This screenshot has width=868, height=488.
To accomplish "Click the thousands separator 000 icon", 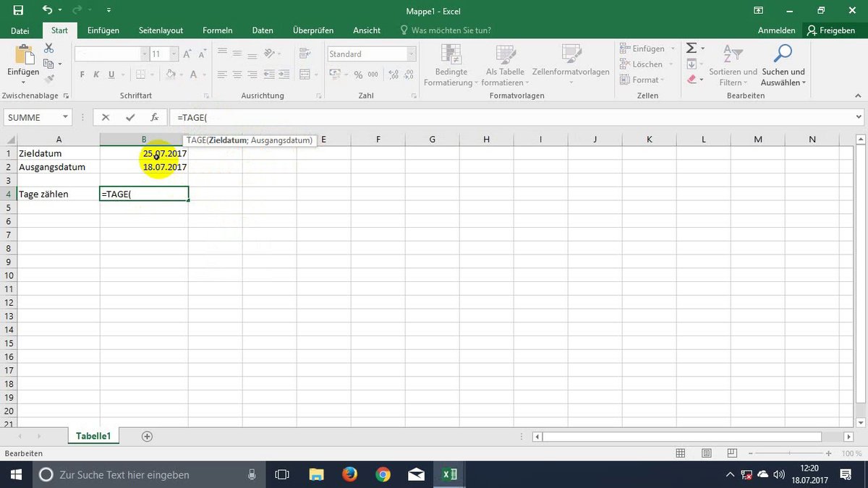I will 372,74.
